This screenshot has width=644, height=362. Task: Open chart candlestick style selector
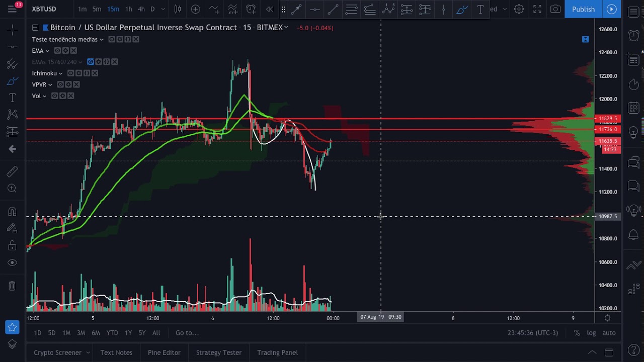(x=178, y=9)
